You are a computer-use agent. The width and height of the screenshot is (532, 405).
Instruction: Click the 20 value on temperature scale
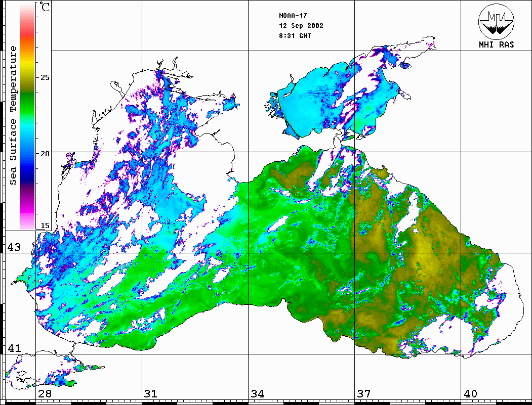pyautogui.click(x=45, y=154)
